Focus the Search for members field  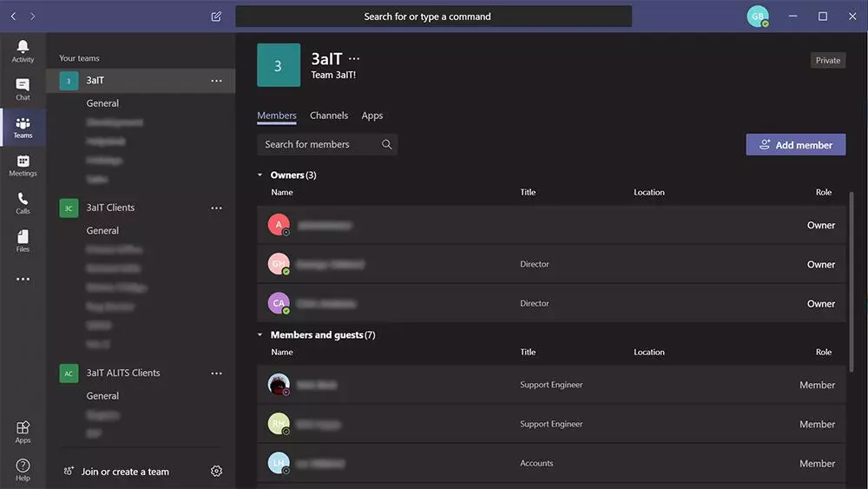pyautogui.click(x=326, y=144)
